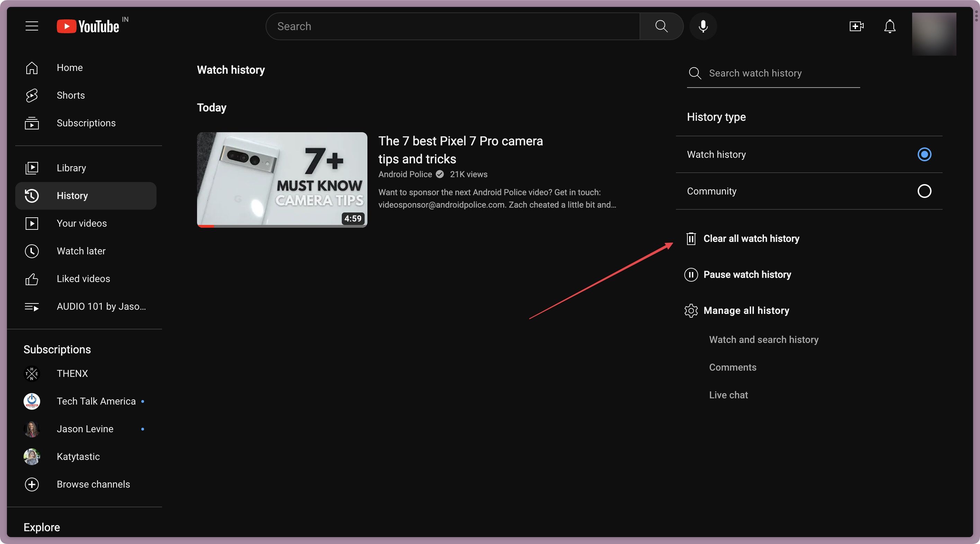Click the Liked Videos icon
The height and width of the screenshot is (544, 980).
[32, 278]
